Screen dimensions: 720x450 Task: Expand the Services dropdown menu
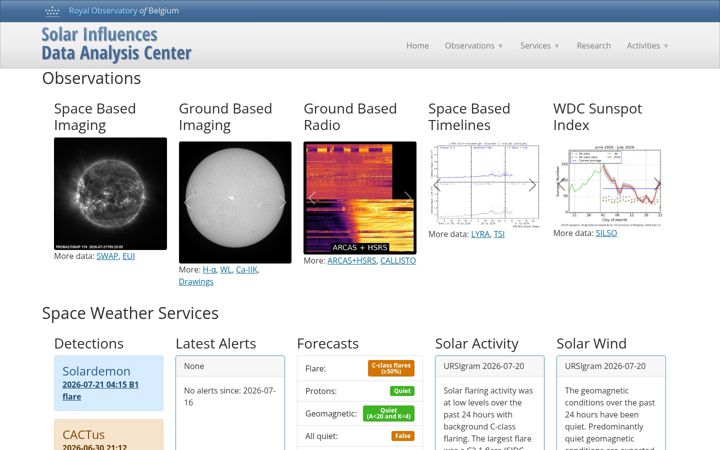tap(540, 45)
